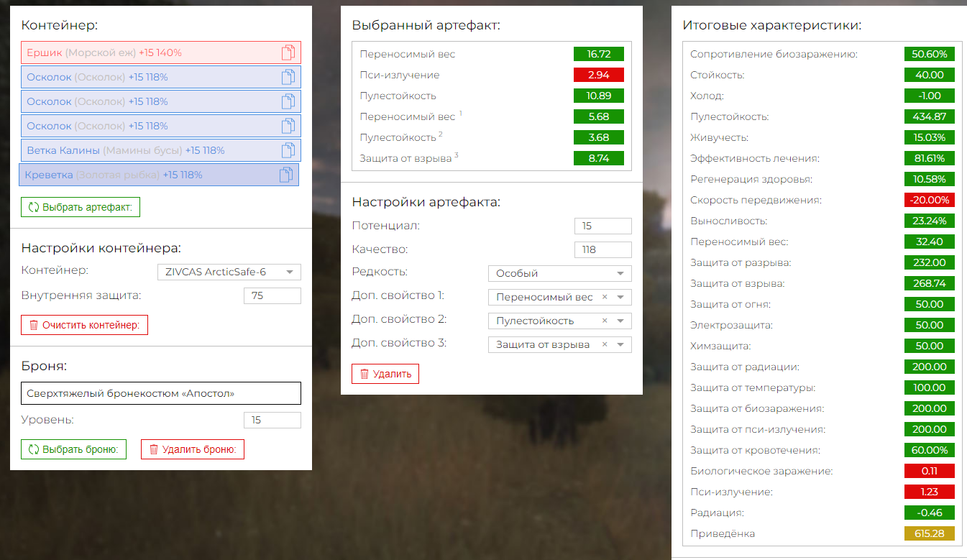Click the Защита от взрыва value 8.74
This screenshot has width=967, height=560.
599,158
